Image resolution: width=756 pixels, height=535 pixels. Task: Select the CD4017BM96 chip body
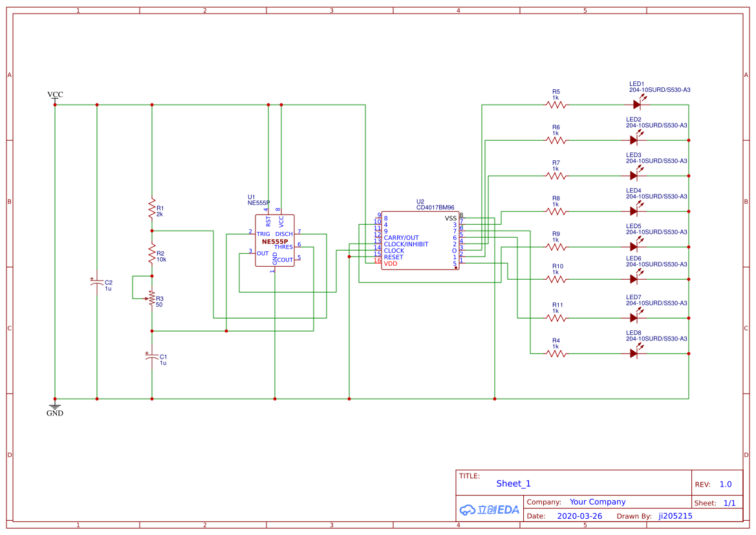click(x=420, y=240)
